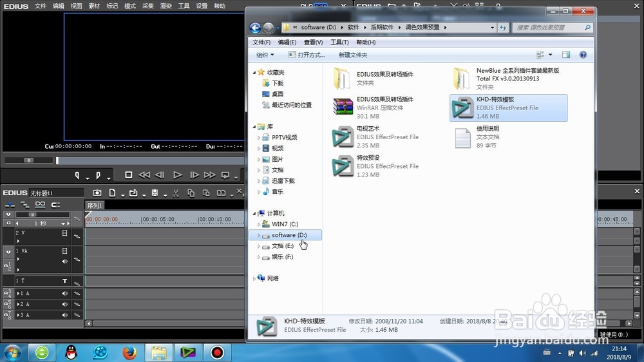Click the cut scissors icon
Screen dimensions: 644x362
(x=176, y=193)
